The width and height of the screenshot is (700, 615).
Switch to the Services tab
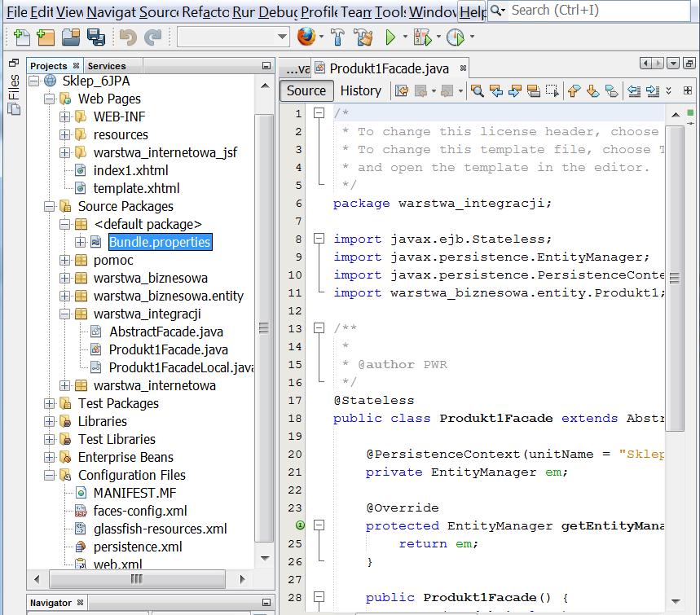click(107, 66)
